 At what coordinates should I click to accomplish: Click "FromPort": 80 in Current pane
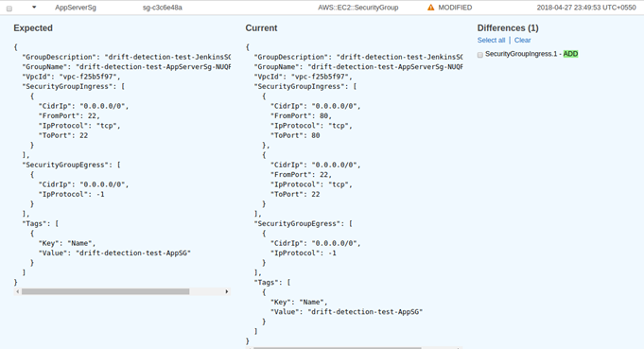[301, 115]
